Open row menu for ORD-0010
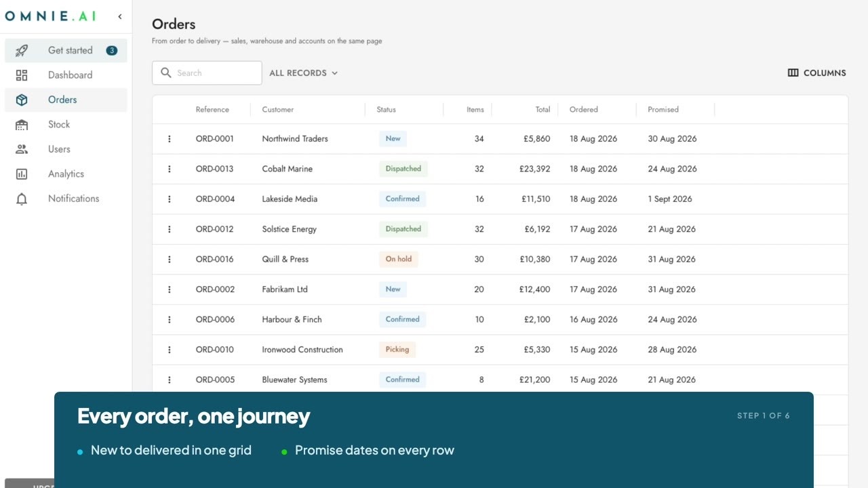Viewport: 868px width, 488px height. click(170, 350)
